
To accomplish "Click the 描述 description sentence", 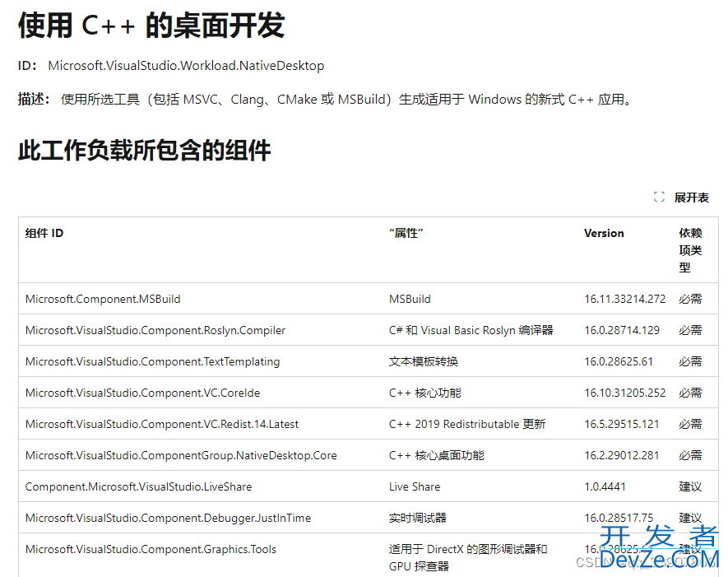I will click(345, 100).
